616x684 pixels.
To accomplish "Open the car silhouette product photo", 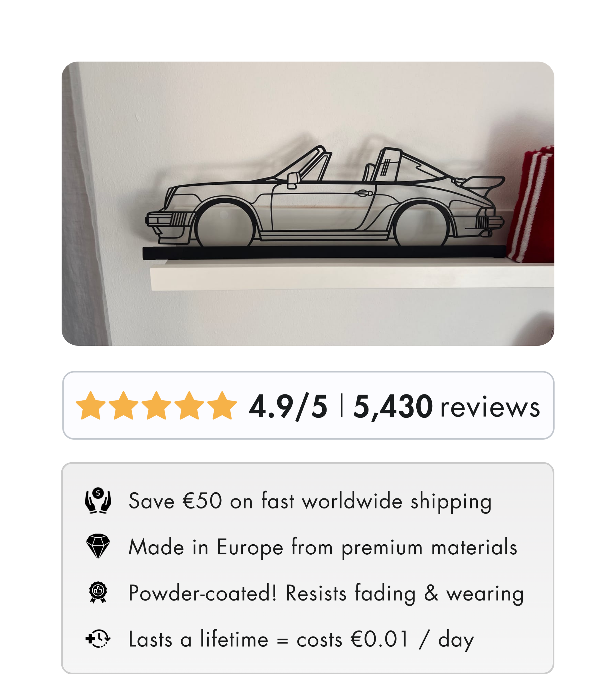I will point(308,203).
